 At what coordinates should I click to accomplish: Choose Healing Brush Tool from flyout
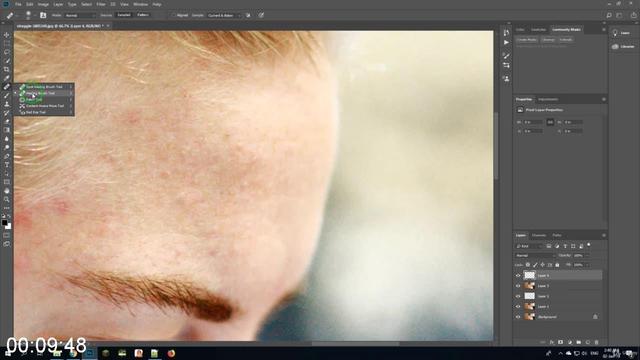44,93
